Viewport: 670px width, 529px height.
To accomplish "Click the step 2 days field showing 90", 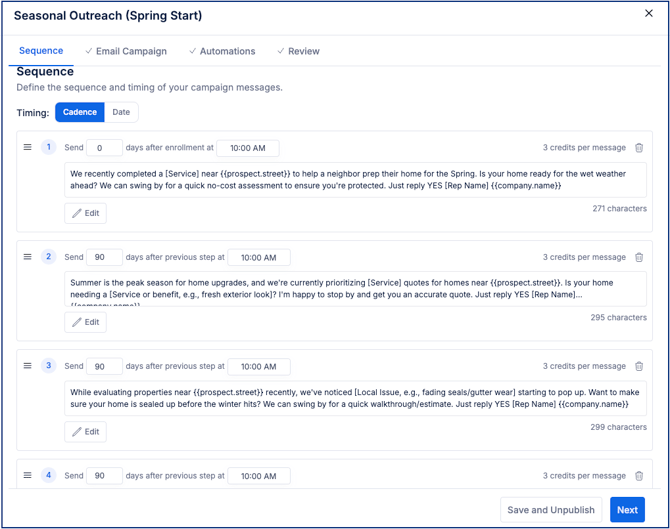I will tap(104, 257).
